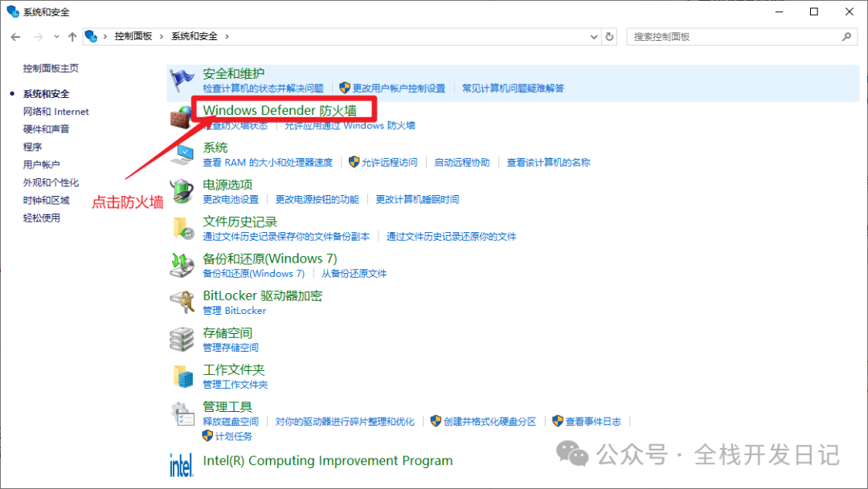The image size is (868, 489).
Task: Click the Administrative Tools gear icon
Action: pyautogui.click(x=182, y=414)
